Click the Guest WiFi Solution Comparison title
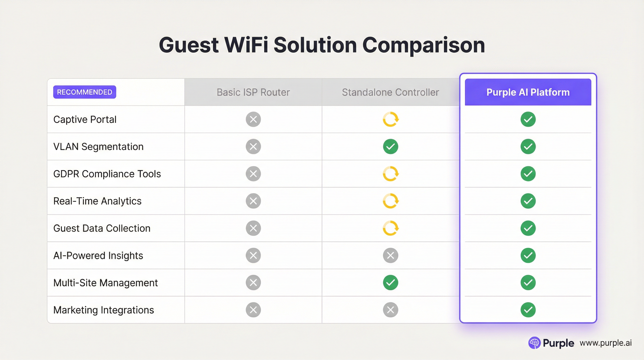644x360 pixels. pyautogui.click(x=322, y=45)
